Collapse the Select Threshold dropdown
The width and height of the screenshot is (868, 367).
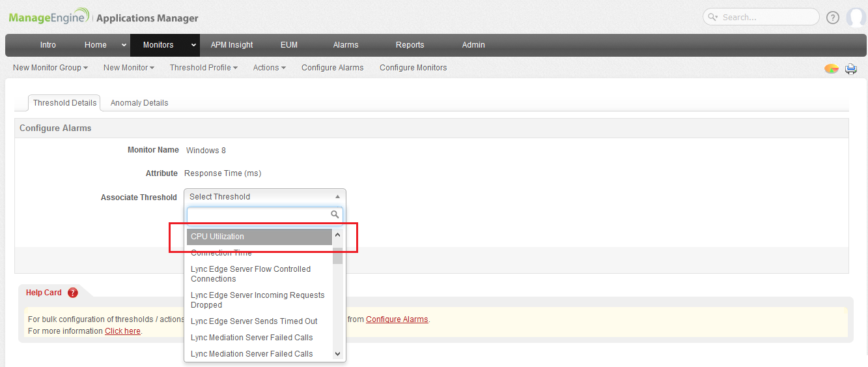click(265, 197)
